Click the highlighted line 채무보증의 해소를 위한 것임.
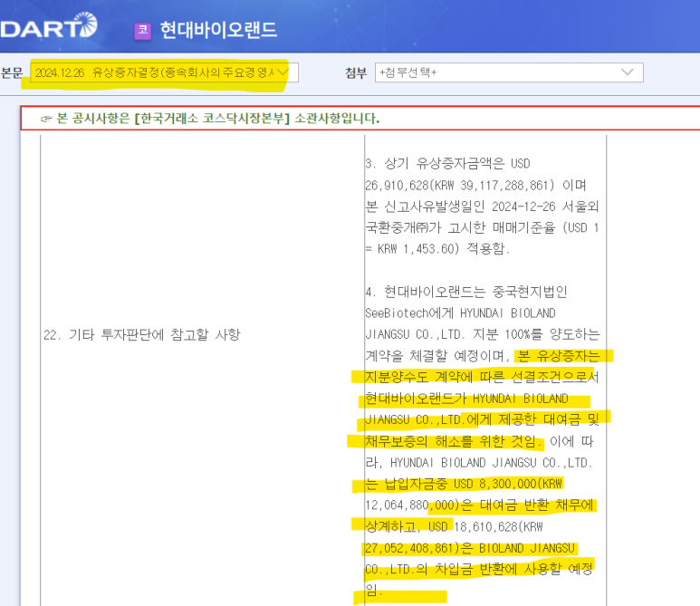 coord(454,441)
